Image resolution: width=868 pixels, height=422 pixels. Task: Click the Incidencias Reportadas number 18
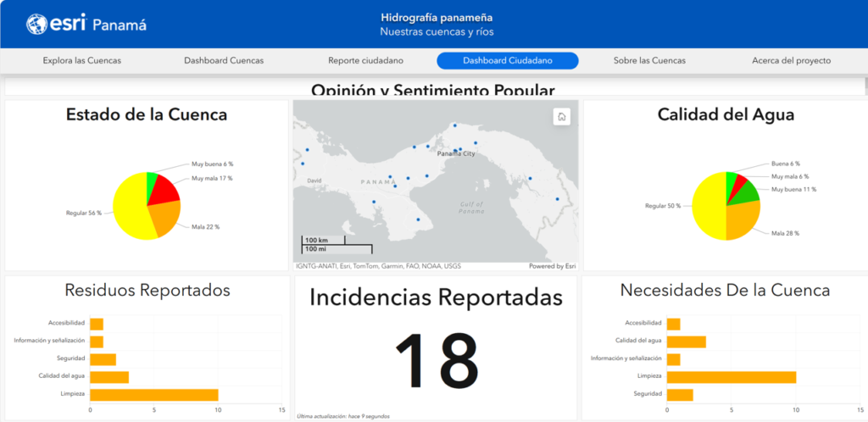pyautogui.click(x=436, y=359)
